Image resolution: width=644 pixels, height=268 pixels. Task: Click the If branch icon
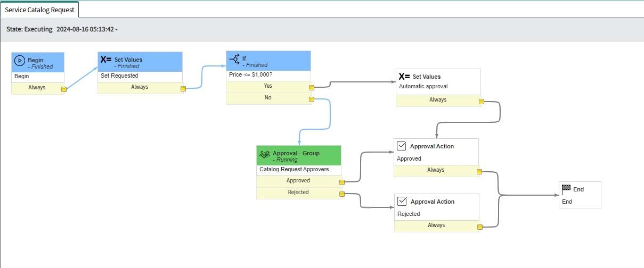(234, 59)
